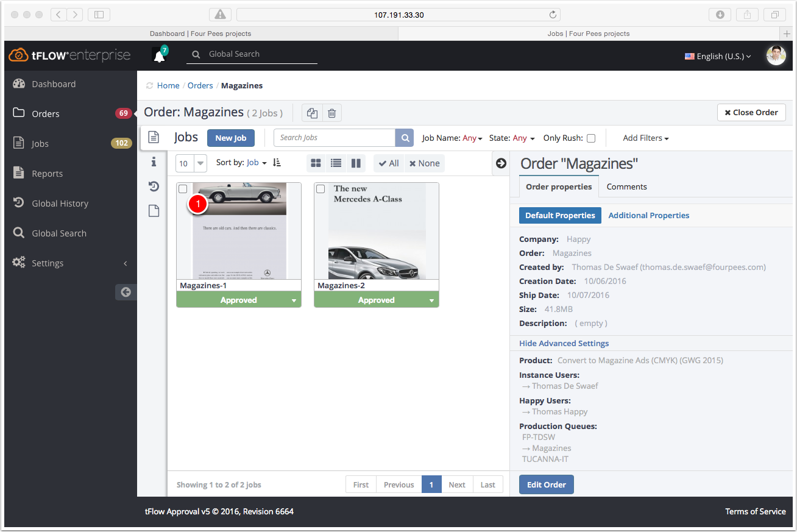Select the Magazines-1 job checkbox

tap(183, 189)
